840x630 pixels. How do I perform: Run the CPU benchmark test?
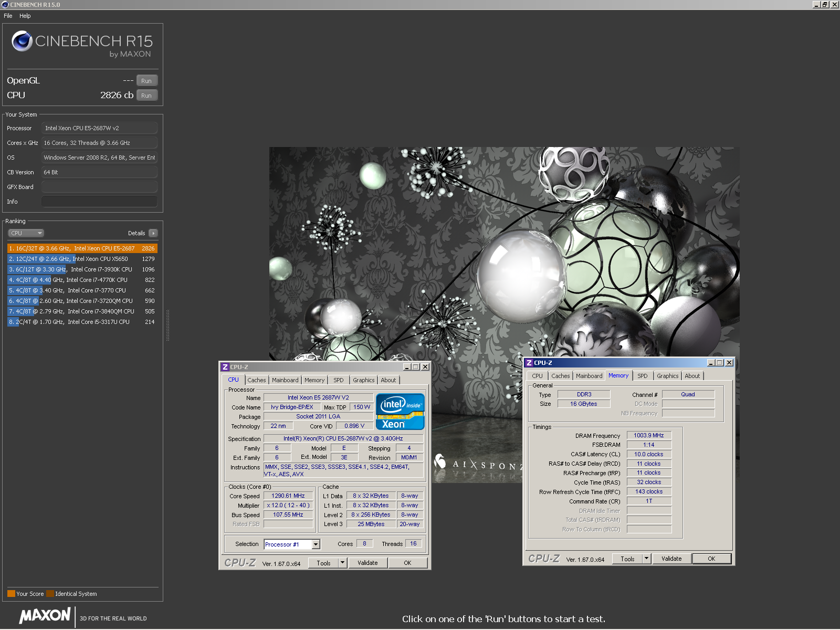(x=146, y=96)
